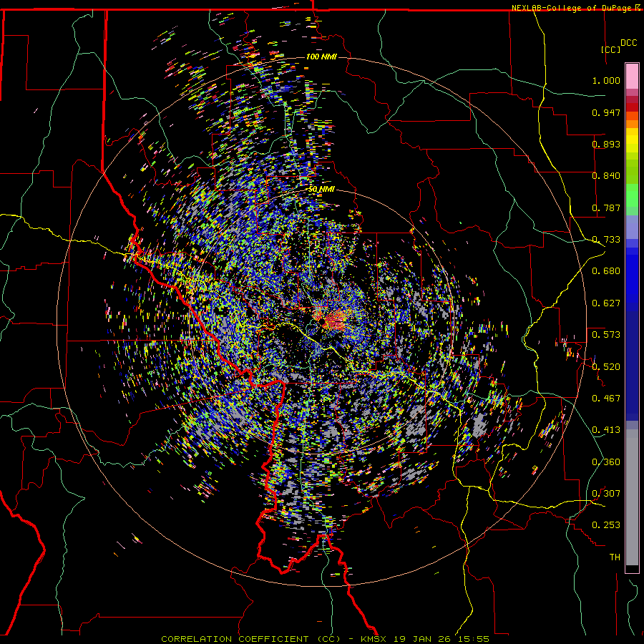Click the TH threshold label
This screenshot has width=644, height=644.
(x=615, y=557)
